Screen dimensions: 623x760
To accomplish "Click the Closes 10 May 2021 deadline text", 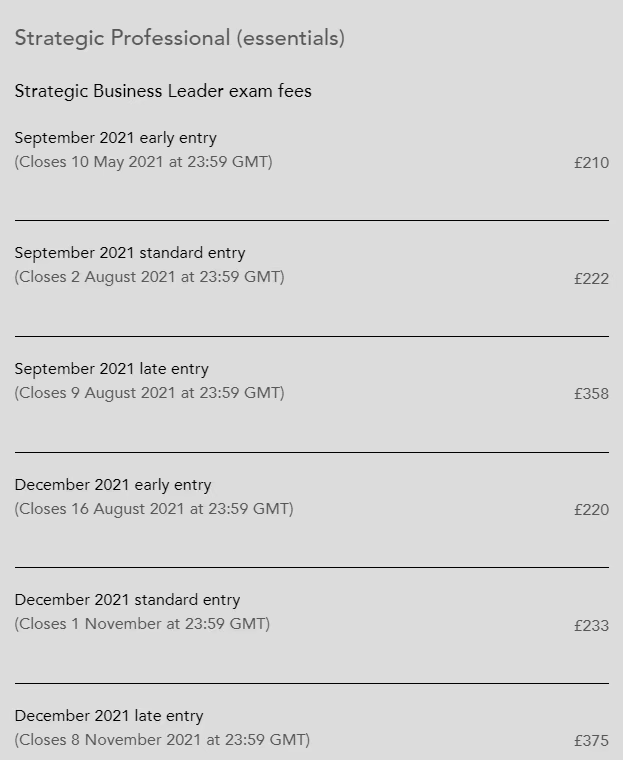I will click(x=143, y=161).
